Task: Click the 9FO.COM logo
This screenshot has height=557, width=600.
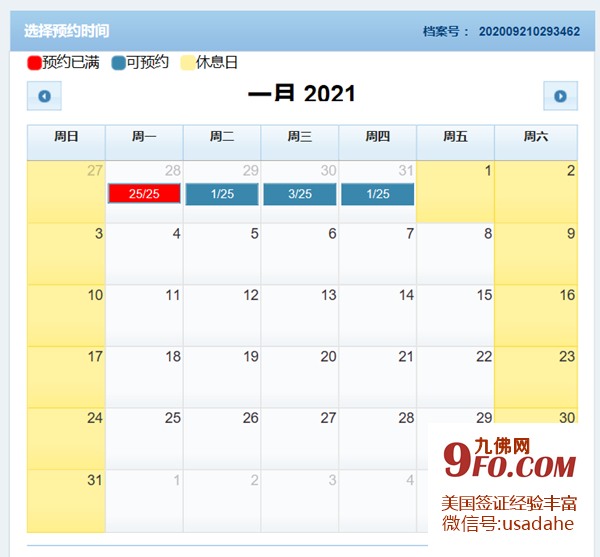Action: coord(511,464)
